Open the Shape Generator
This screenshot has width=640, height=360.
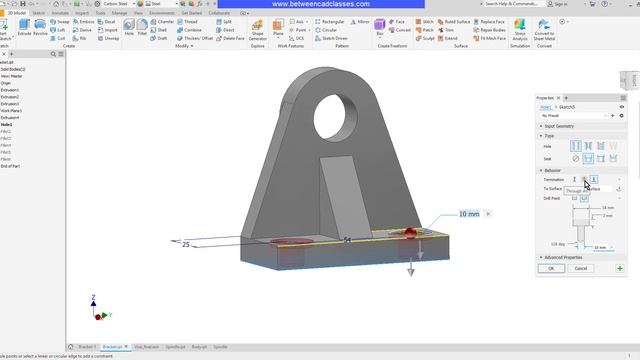coord(258,30)
